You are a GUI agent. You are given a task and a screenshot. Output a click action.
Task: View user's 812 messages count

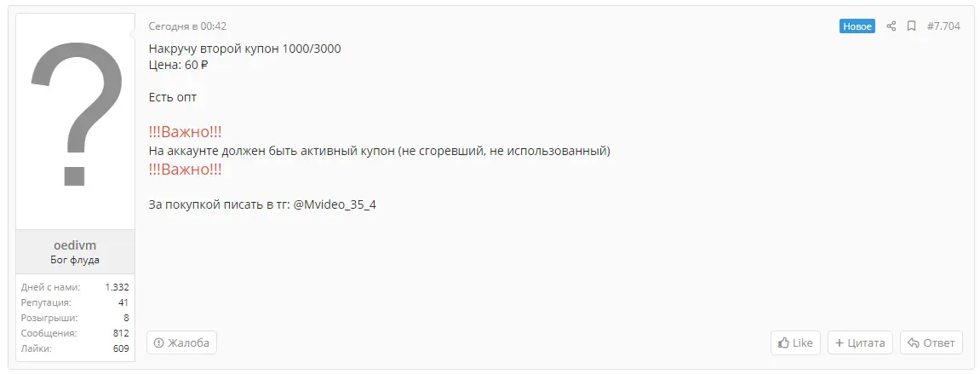tap(121, 333)
